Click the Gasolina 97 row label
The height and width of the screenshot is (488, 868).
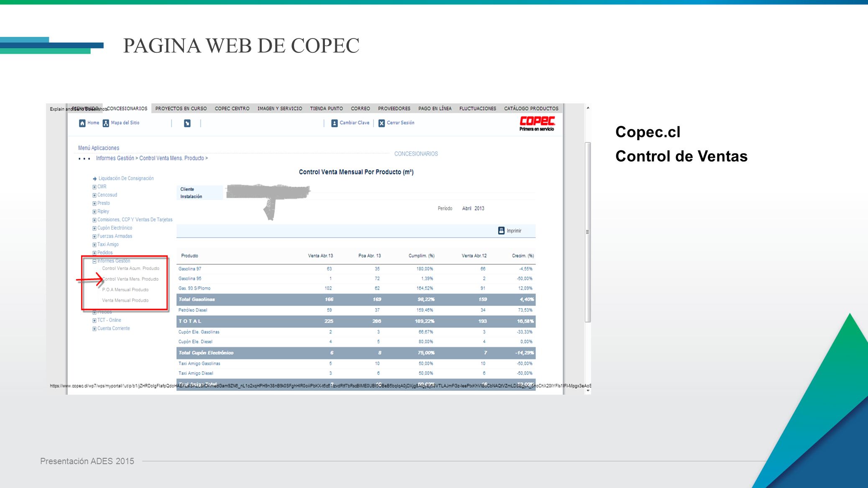pos(190,269)
